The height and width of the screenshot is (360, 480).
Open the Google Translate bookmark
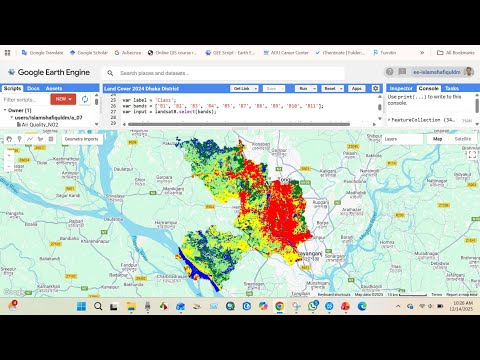(42, 53)
